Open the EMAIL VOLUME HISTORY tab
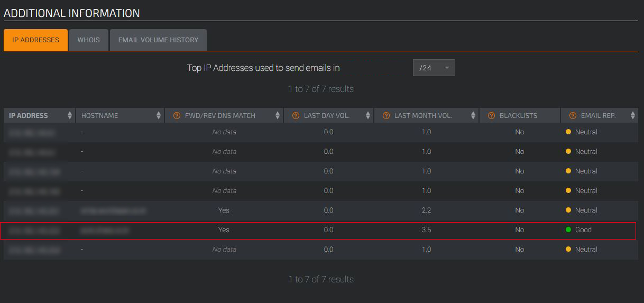644x303 pixels. (158, 40)
